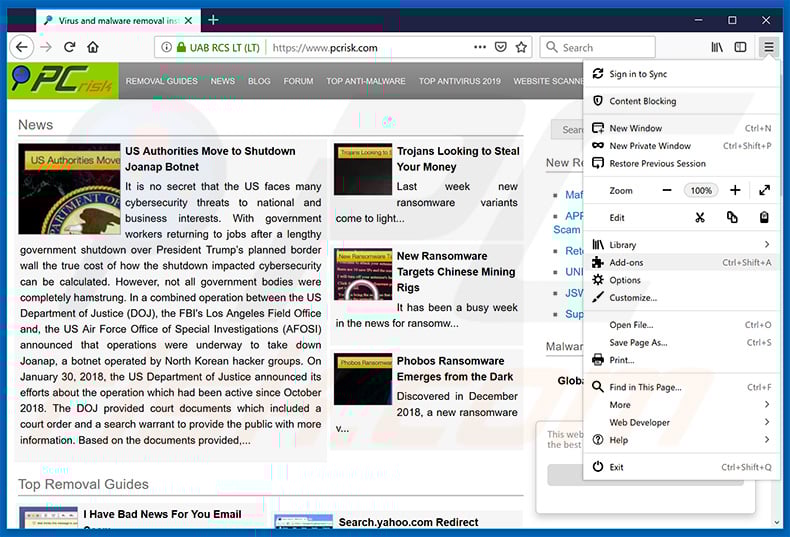Viewport: 790px width, 537px height.
Task: Open the Library toolbar icon
Action: point(716,47)
